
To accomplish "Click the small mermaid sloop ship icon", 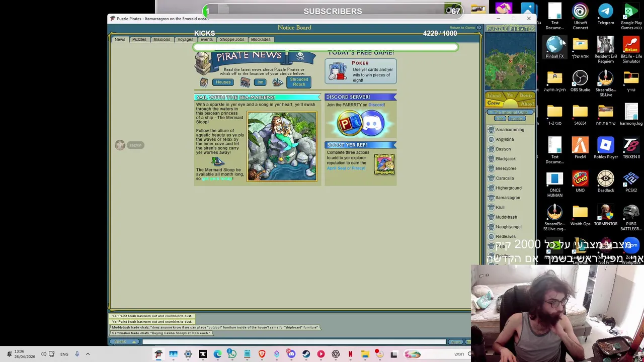I will [217, 161].
